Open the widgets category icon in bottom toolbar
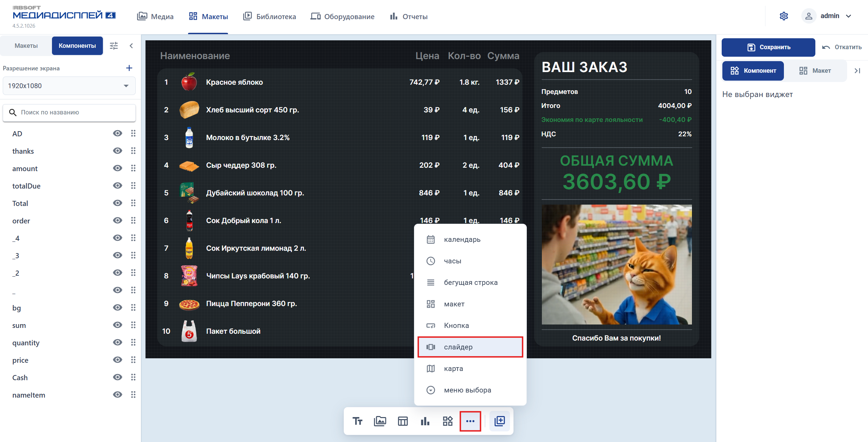The width and height of the screenshot is (868, 442). (x=448, y=421)
